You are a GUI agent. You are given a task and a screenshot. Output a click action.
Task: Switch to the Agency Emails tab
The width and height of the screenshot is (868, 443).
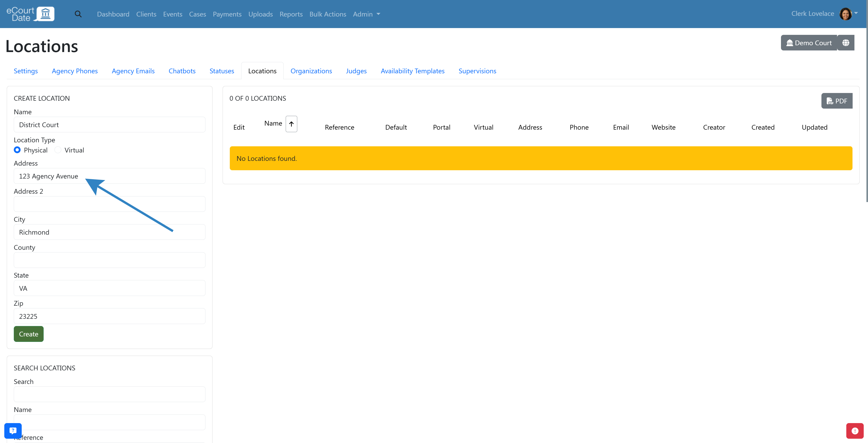(x=133, y=71)
